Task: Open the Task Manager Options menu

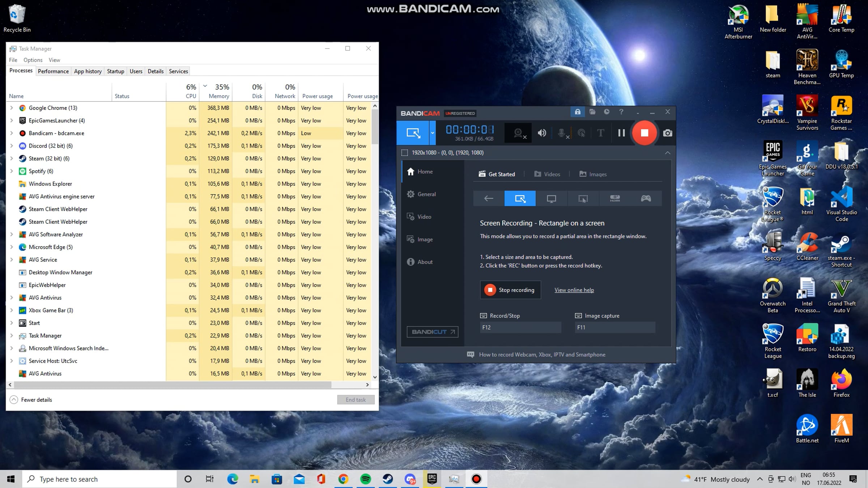Action: pyautogui.click(x=33, y=60)
